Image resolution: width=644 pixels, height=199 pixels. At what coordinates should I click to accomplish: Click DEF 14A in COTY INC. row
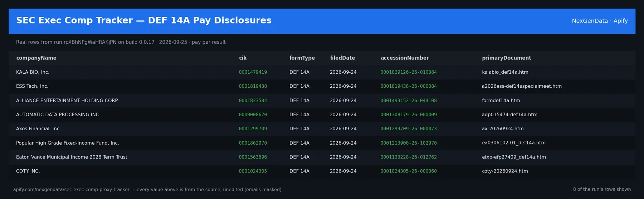tap(299, 171)
